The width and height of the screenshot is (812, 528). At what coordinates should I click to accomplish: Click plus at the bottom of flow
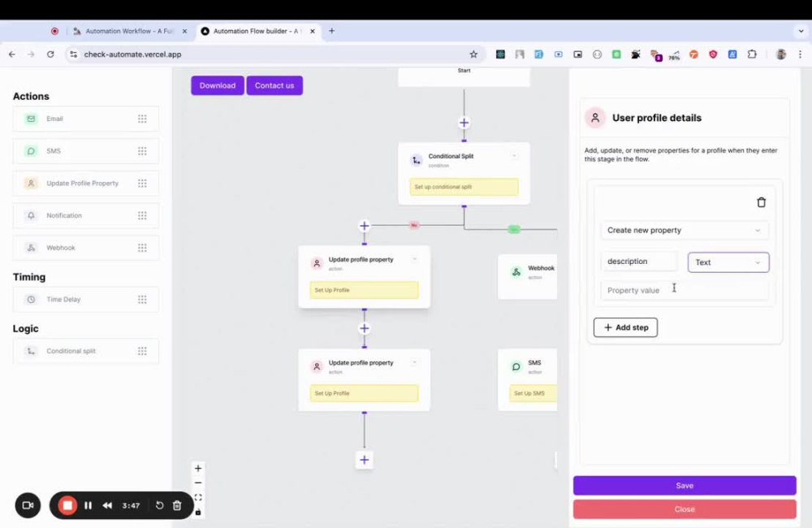coord(364,460)
